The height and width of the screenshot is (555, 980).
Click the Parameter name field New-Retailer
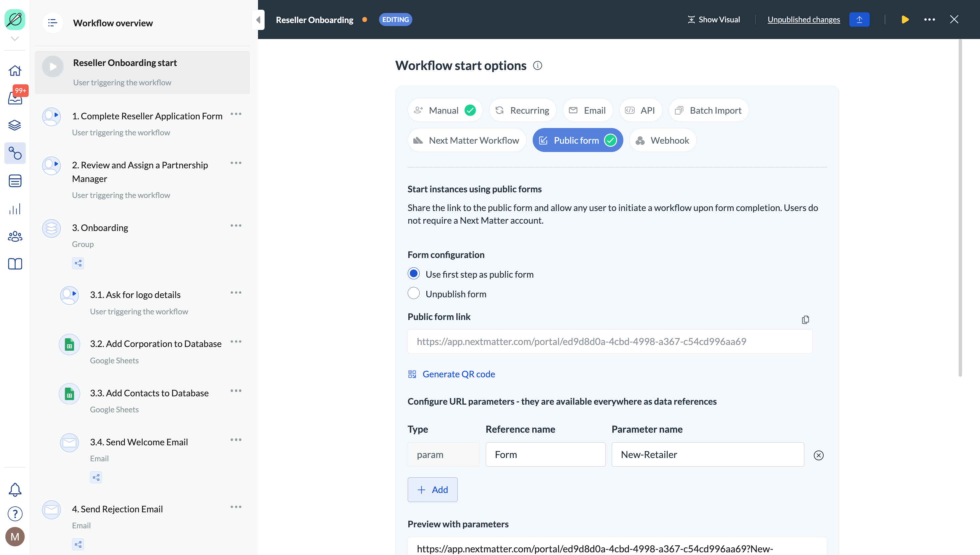tap(707, 454)
